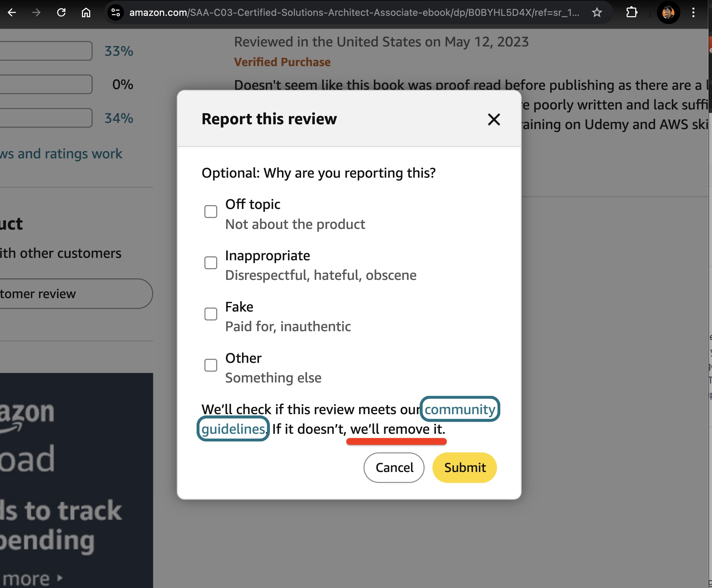Click the browser forward arrow

click(36, 13)
